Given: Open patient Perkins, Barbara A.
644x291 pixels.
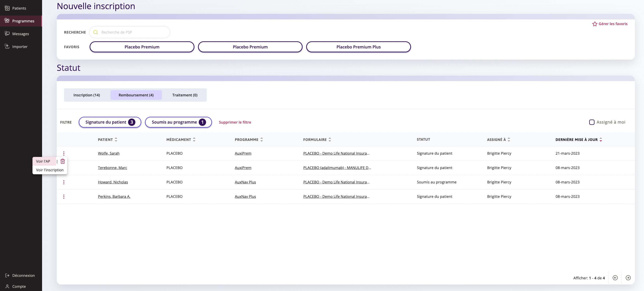Looking at the screenshot, I should coord(114,196).
